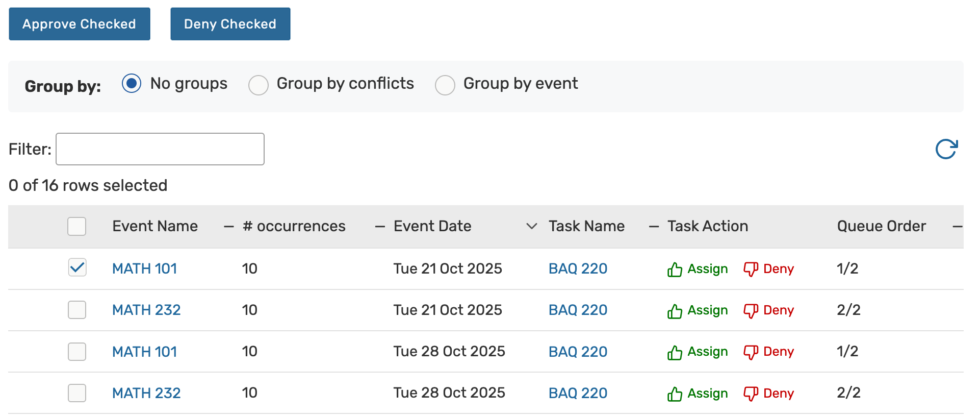Click into the Filter text field
This screenshot has width=980, height=416.
160,149
